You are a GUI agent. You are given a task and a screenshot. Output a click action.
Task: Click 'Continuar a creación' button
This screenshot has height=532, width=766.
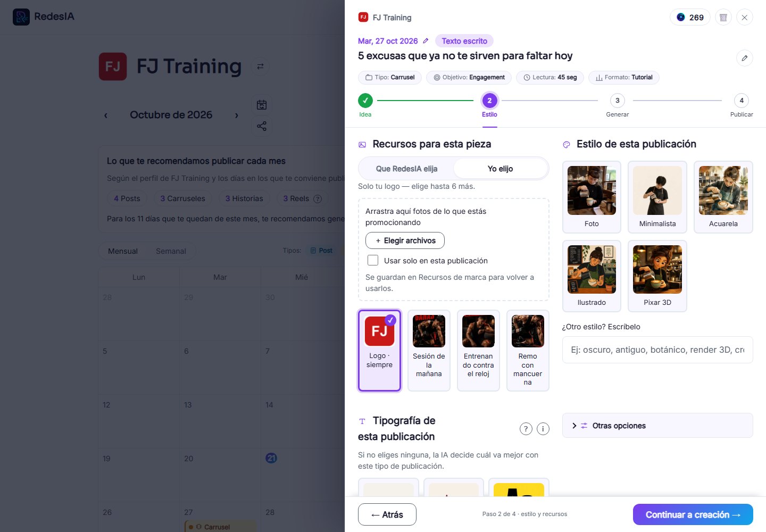pos(693,514)
